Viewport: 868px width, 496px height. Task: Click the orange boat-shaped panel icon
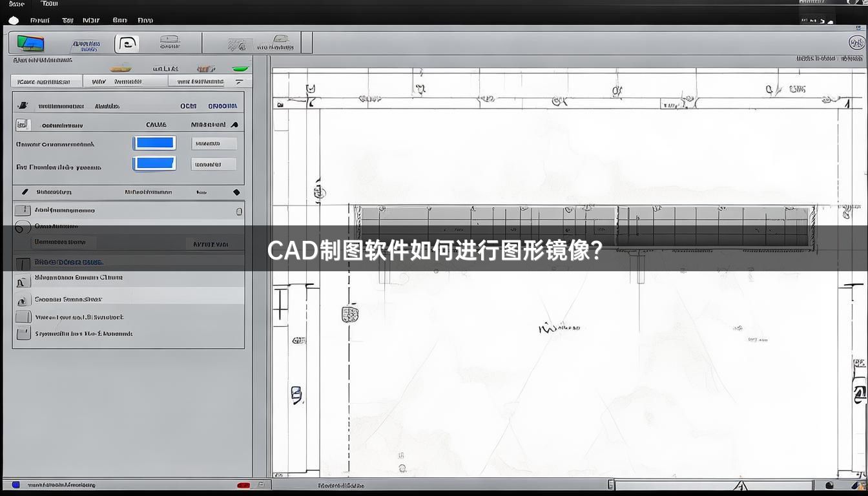(120, 68)
